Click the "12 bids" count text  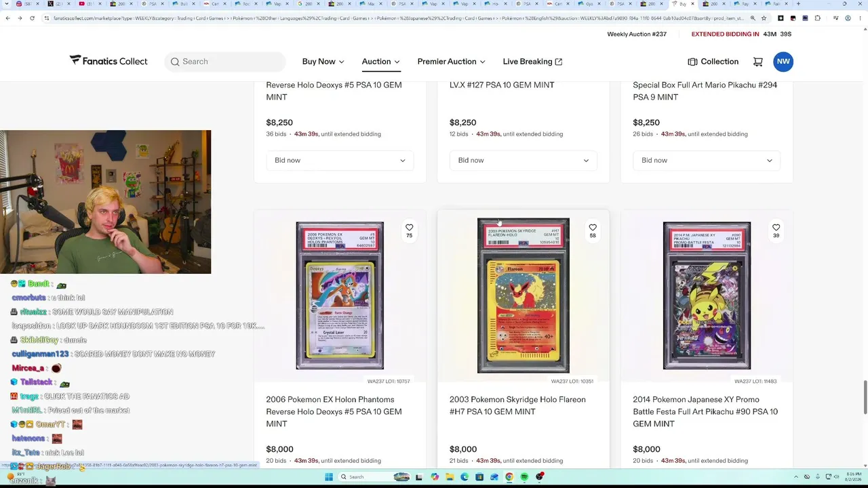[459, 134]
